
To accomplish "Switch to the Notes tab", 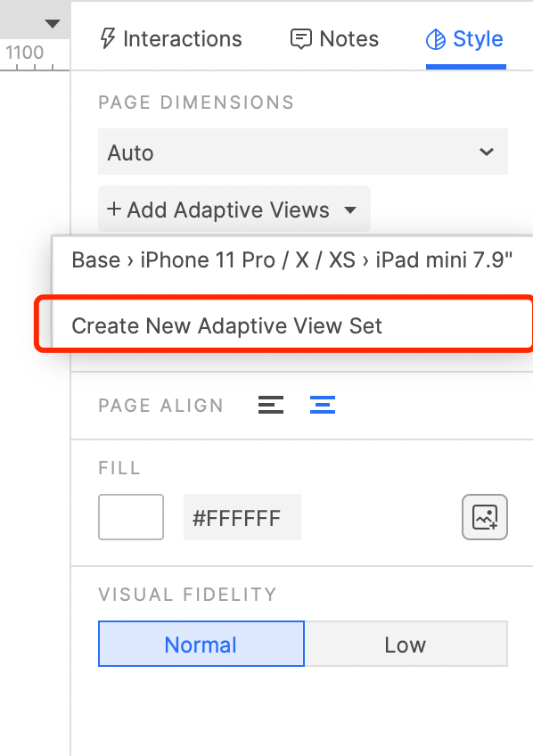I will [335, 38].
